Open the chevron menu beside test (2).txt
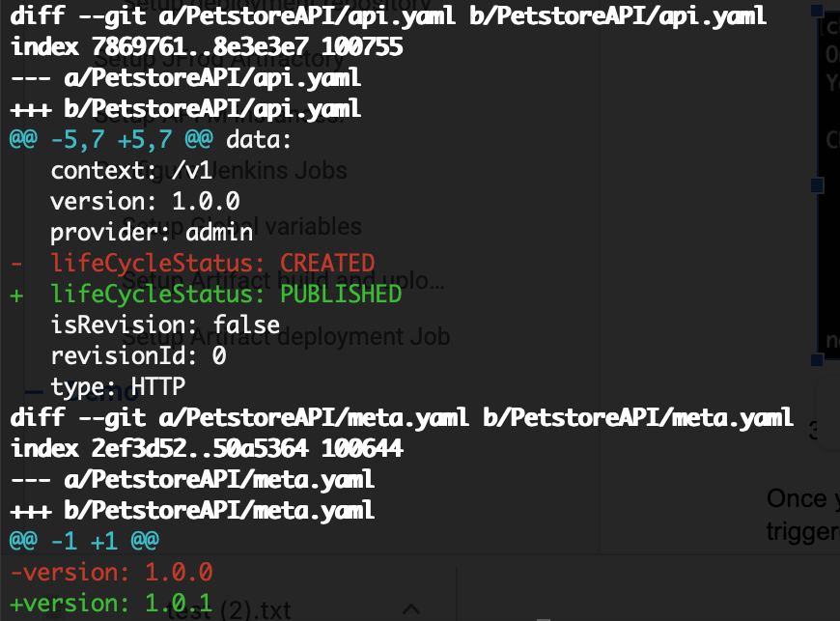The width and height of the screenshot is (840, 621). 411,609
